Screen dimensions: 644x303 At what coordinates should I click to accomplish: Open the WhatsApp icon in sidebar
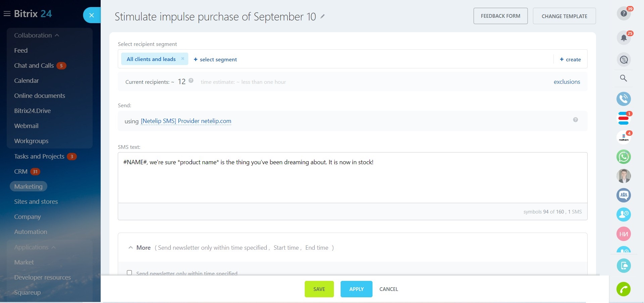point(624,157)
